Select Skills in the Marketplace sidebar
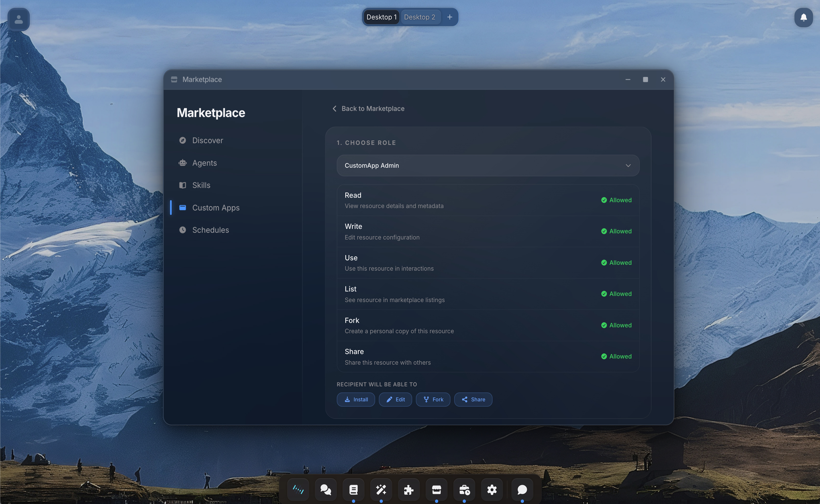This screenshot has width=820, height=504. pos(201,185)
